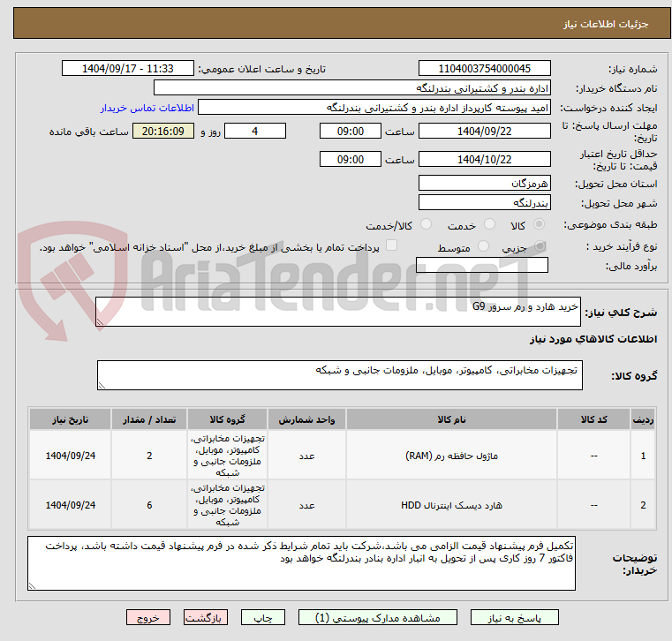Click the ردیف column header

coord(643,419)
